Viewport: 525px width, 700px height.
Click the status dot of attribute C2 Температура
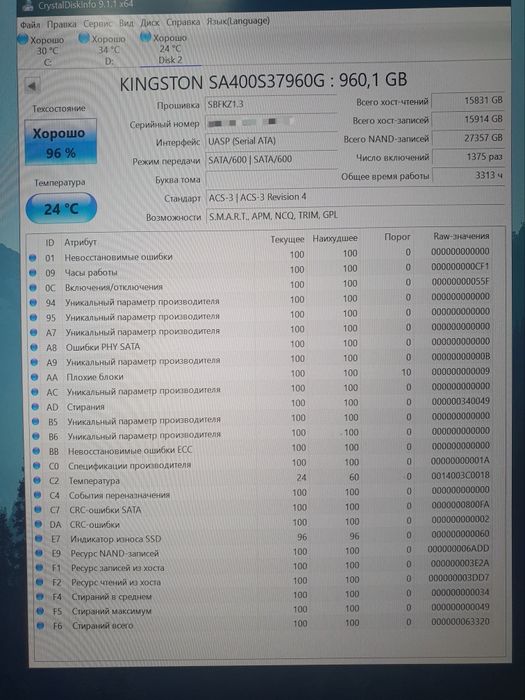(x=37, y=481)
